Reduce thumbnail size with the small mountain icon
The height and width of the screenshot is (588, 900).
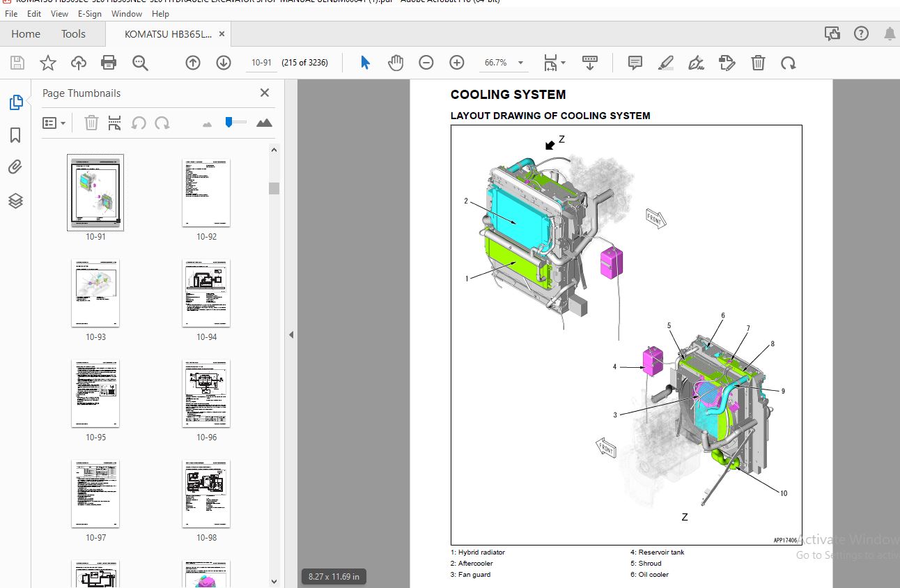207,124
